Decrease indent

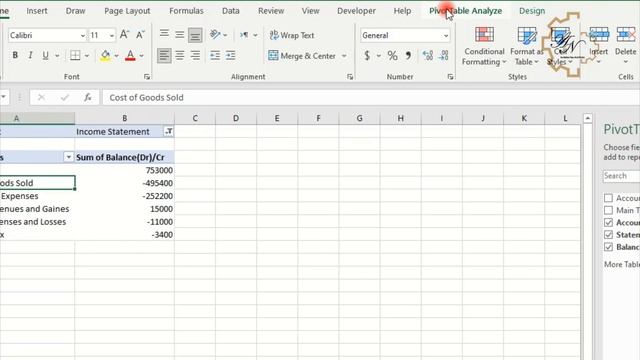(215, 56)
